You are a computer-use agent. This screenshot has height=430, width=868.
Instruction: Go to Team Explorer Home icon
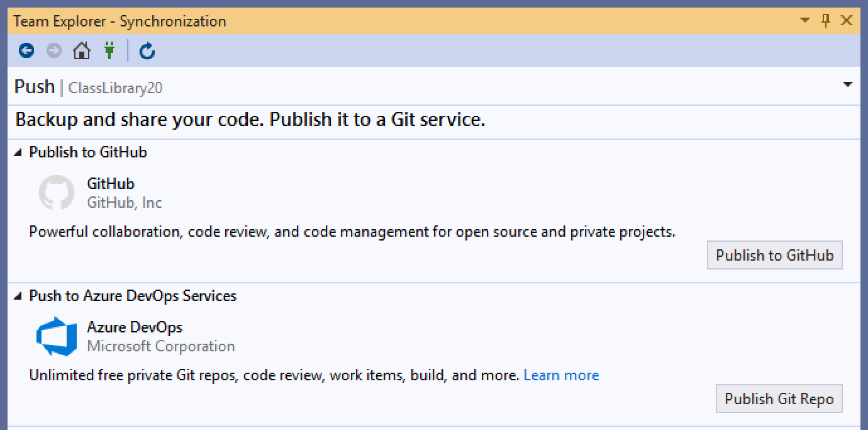[x=82, y=50]
